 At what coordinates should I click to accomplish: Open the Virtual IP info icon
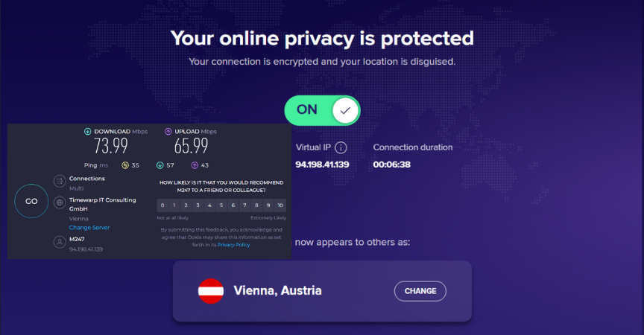(341, 147)
